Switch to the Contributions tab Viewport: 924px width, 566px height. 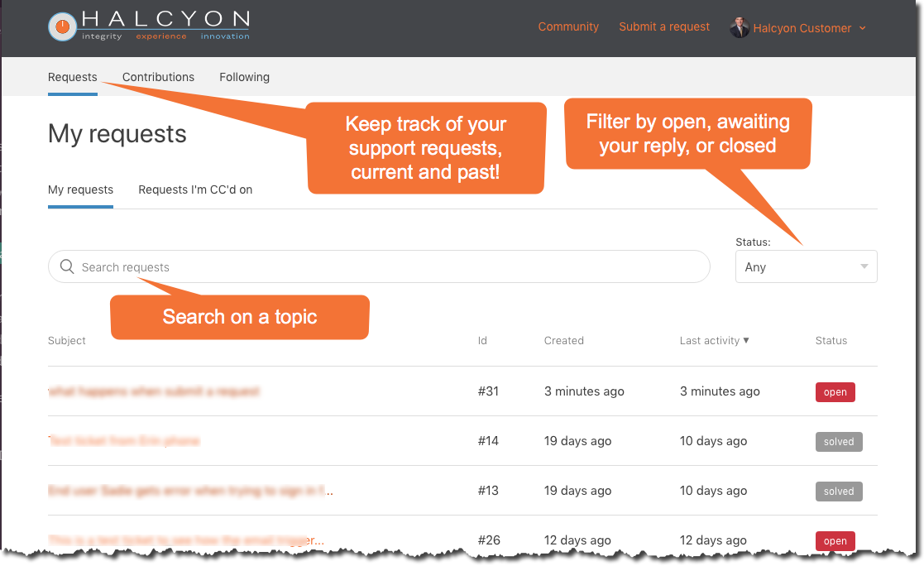click(158, 77)
